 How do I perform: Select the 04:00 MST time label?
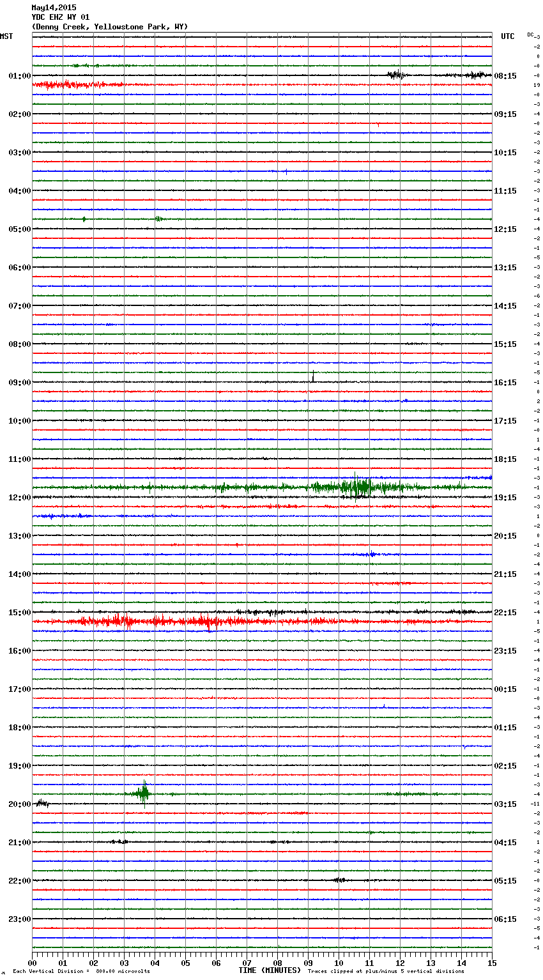tap(20, 191)
